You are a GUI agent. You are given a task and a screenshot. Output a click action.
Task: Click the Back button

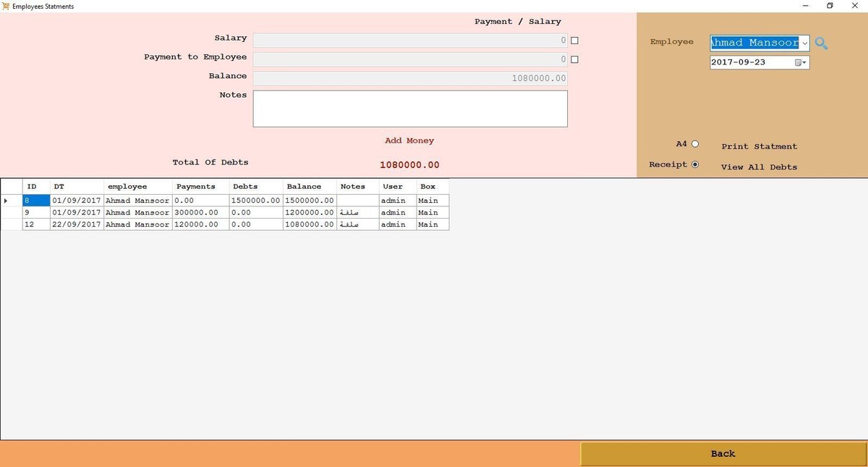[723, 454]
